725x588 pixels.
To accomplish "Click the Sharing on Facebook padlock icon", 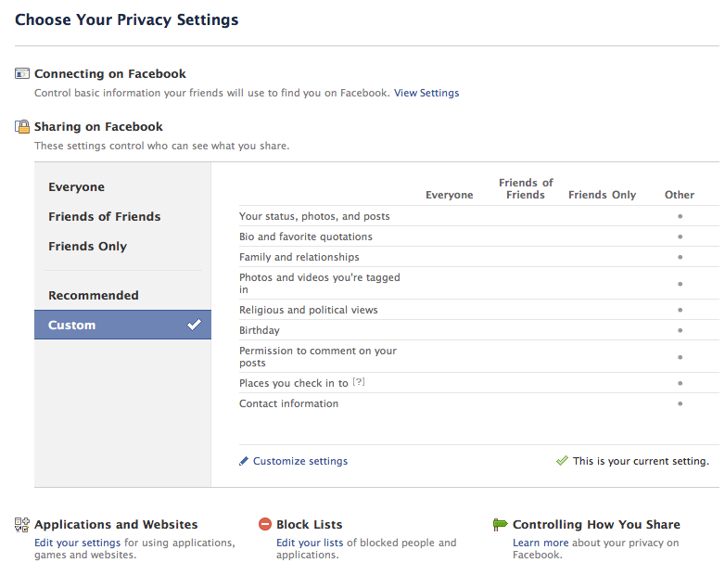I will click(x=22, y=127).
